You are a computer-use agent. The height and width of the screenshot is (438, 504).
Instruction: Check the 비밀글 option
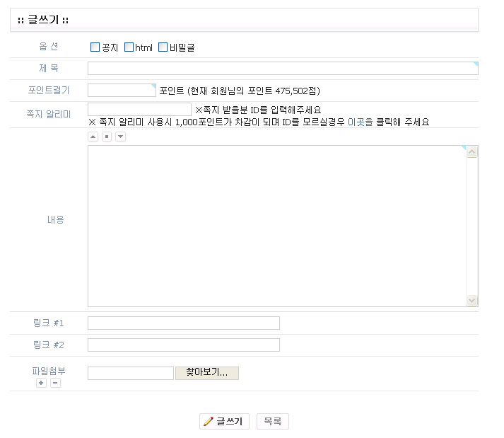(x=163, y=47)
